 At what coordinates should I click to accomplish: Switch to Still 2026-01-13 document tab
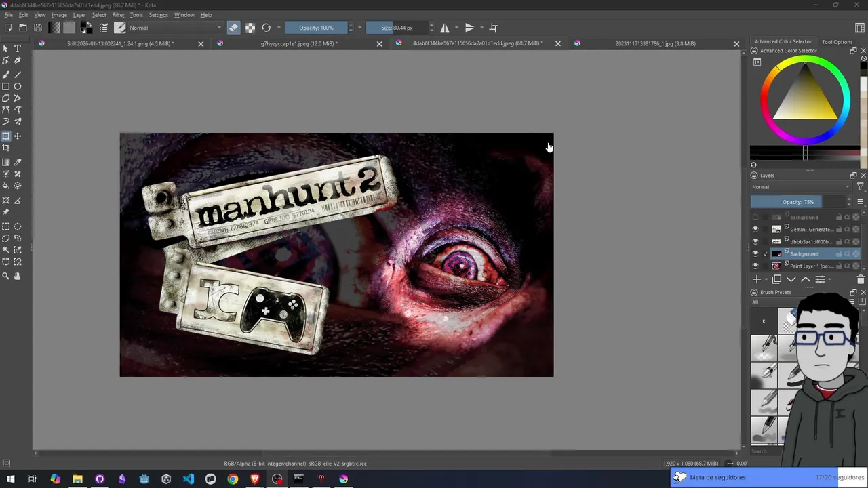[x=121, y=43]
